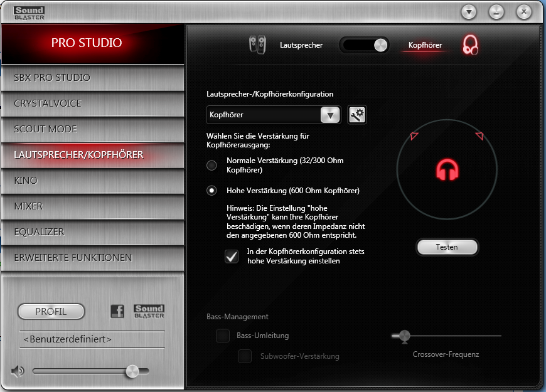Go to SCOUT MODE
546x392 pixels.
coord(93,129)
